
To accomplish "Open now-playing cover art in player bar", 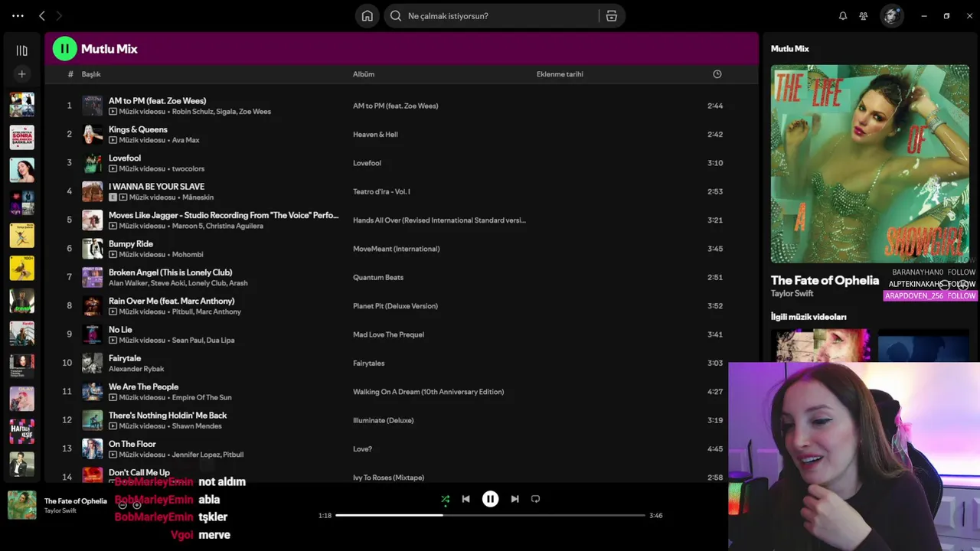I will (22, 505).
